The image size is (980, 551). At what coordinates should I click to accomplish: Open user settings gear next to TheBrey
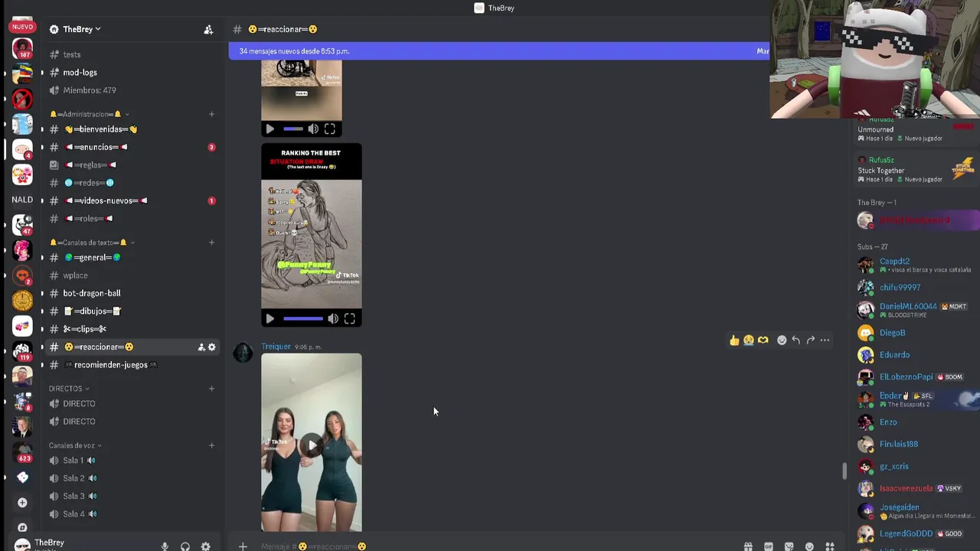205,546
